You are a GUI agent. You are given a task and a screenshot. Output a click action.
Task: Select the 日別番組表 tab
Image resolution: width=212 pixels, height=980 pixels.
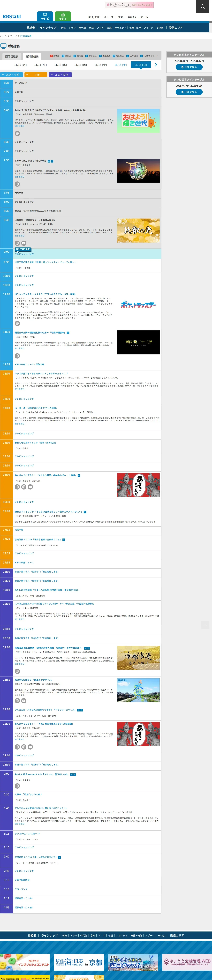click(32, 56)
